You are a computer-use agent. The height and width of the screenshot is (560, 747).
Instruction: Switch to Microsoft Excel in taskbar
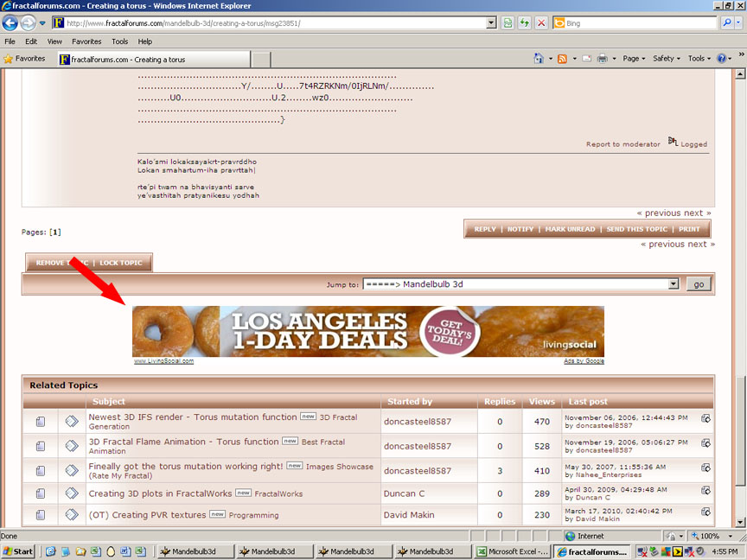[x=512, y=551]
